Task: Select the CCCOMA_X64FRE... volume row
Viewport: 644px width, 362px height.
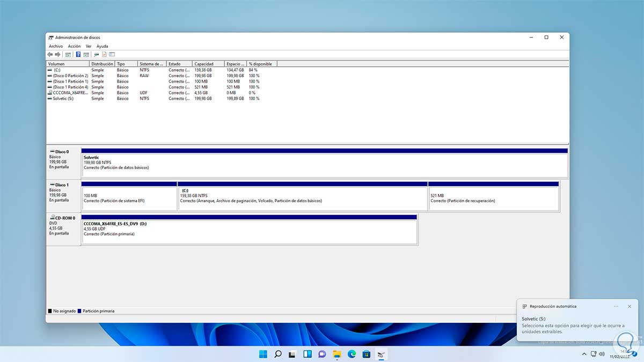Action: click(161, 93)
